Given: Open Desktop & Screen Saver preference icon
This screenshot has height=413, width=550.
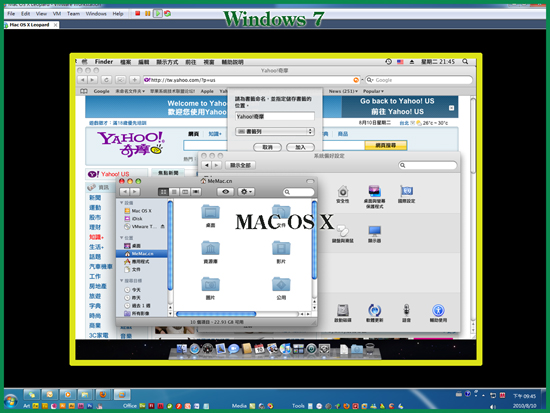Looking at the screenshot, I should click(375, 196).
